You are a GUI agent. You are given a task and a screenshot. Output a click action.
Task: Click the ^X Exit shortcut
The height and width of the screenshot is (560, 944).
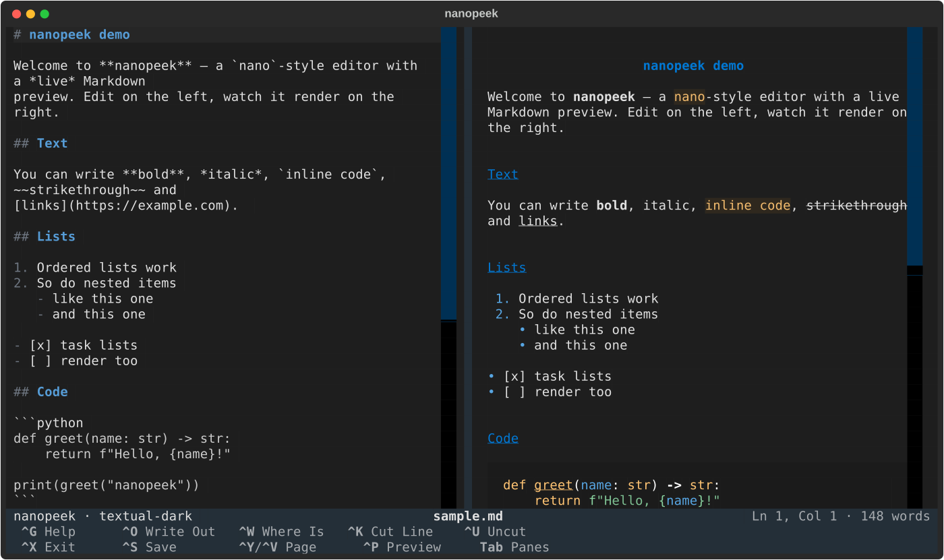[48, 547]
